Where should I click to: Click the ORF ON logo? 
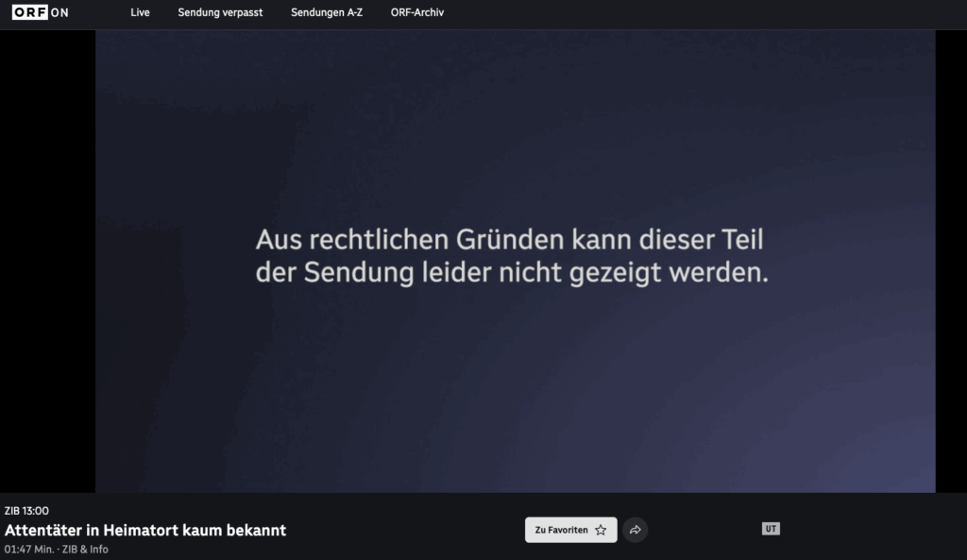[x=40, y=12]
